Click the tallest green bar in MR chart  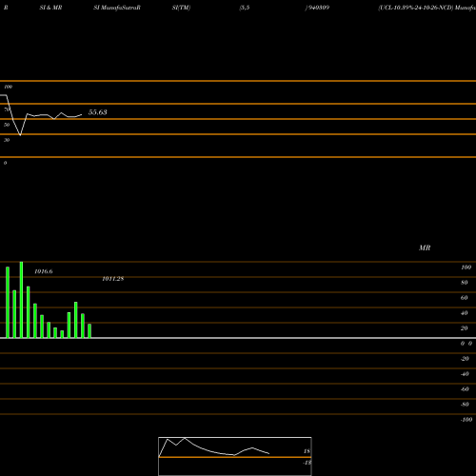tap(21, 300)
